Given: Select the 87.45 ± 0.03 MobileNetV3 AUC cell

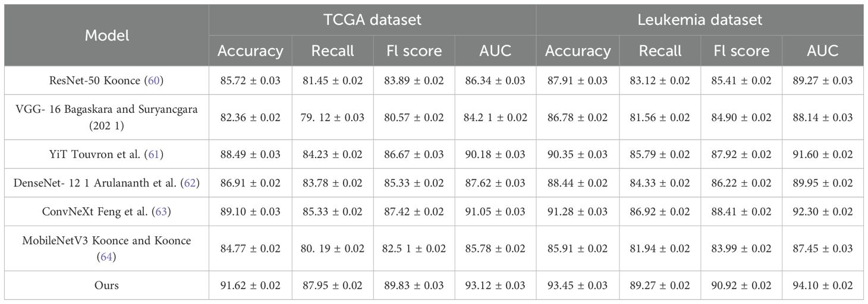Looking at the screenshot, I should pos(823,249).
